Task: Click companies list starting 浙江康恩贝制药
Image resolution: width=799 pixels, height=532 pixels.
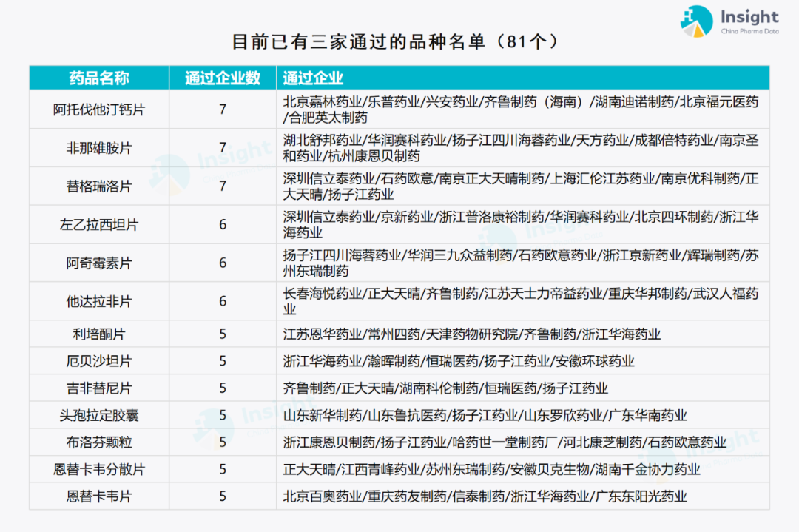Action: [505, 442]
